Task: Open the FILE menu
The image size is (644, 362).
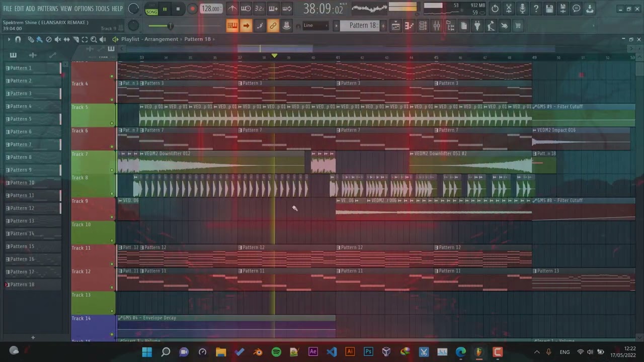Action: [x=8, y=9]
